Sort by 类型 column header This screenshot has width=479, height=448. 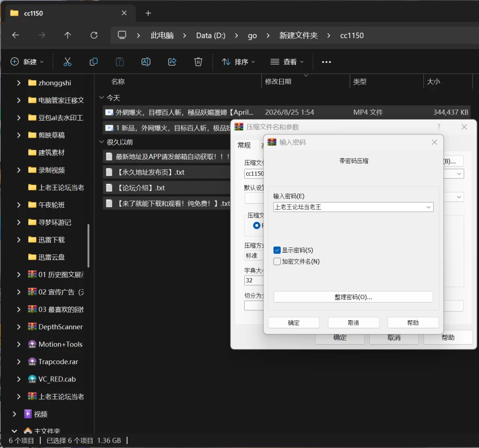pos(360,81)
